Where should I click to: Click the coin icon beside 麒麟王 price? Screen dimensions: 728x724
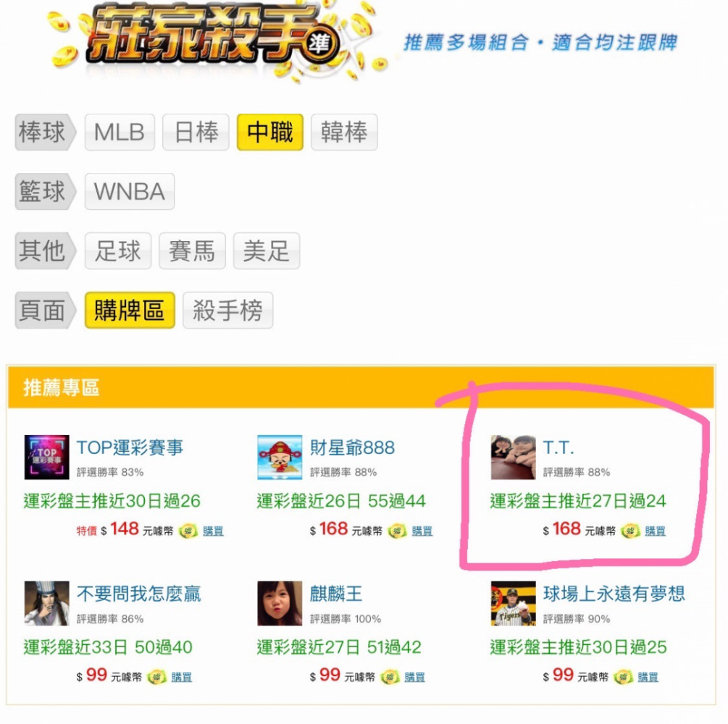(390, 677)
